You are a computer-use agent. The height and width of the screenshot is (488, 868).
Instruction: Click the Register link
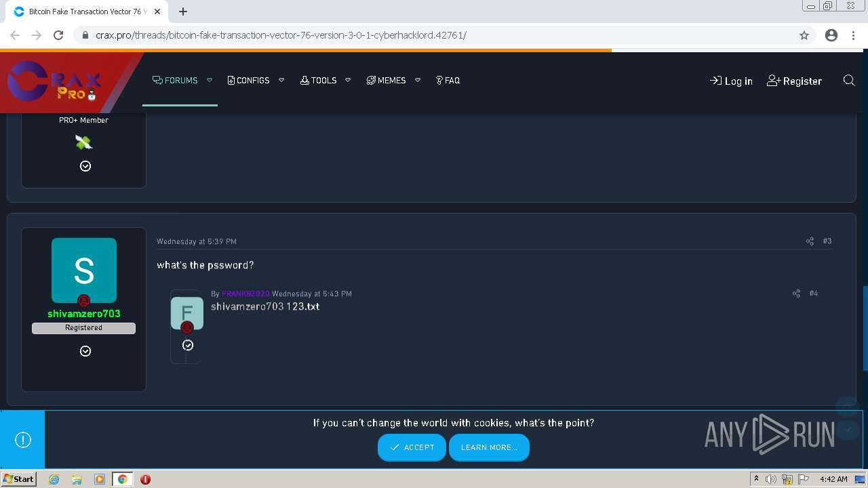coord(794,81)
